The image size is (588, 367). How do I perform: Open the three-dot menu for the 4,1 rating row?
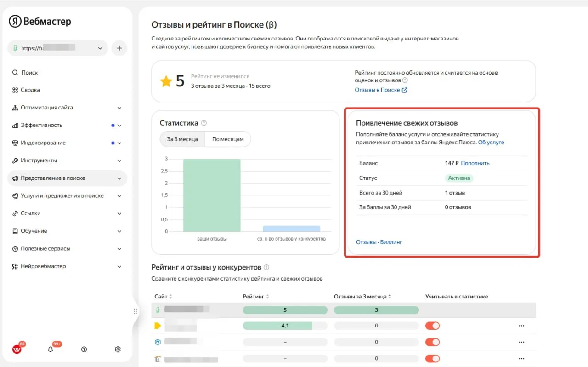coord(521,326)
